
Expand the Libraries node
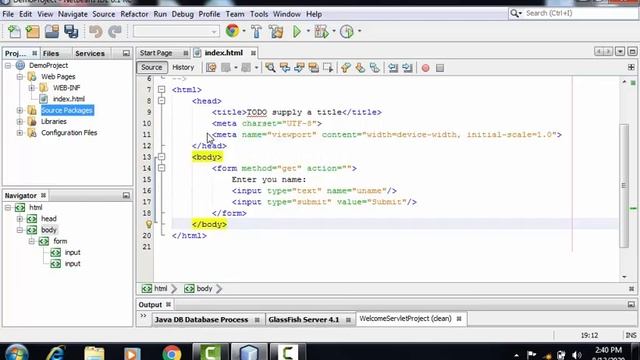(20, 122)
